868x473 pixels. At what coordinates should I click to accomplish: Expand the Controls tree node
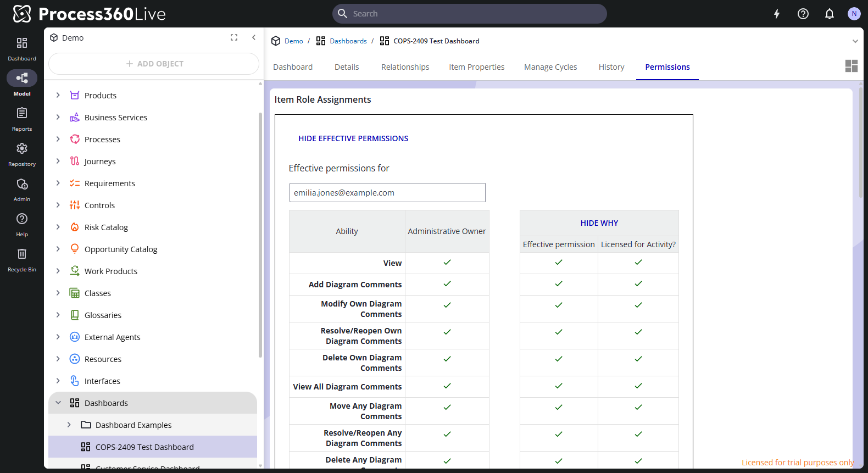pos(58,205)
